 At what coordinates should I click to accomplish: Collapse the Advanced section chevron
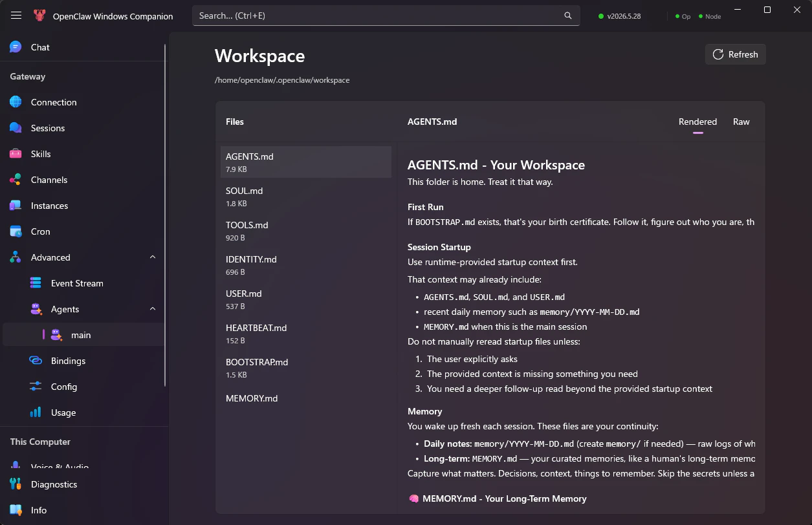[x=153, y=257]
